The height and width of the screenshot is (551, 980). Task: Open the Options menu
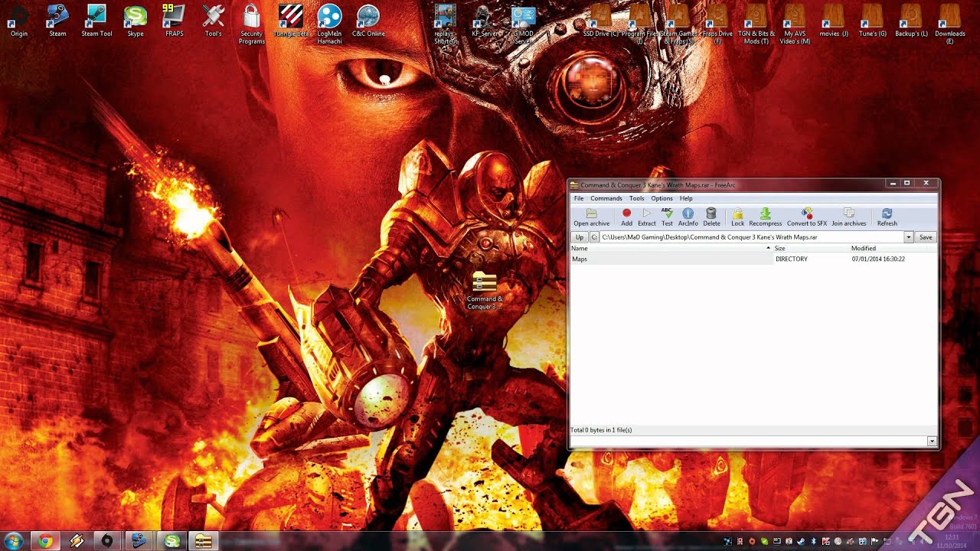pos(661,198)
